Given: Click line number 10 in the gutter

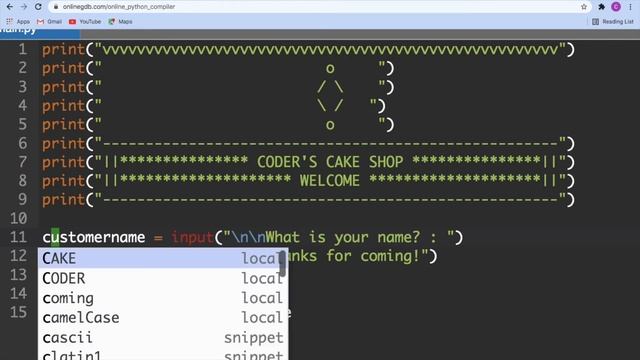Looking at the screenshot, I should [18, 218].
